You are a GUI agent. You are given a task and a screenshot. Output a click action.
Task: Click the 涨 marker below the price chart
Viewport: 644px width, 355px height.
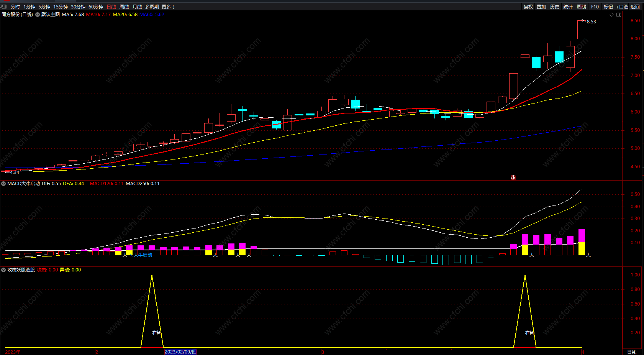click(x=513, y=177)
